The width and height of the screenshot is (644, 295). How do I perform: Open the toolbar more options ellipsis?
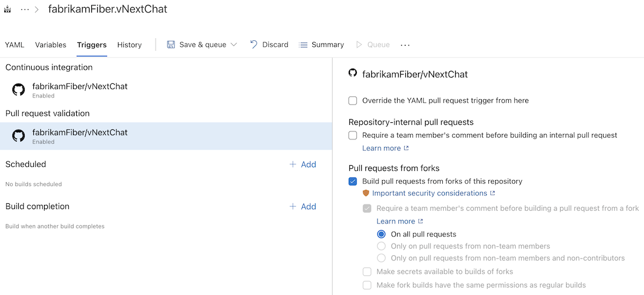tap(405, 45)
